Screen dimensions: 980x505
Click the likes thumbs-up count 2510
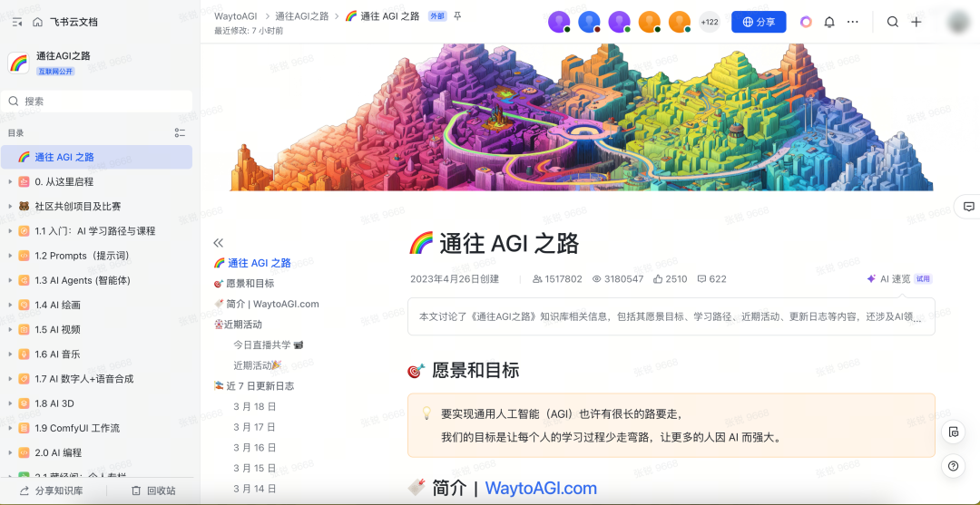pos(670,279)
